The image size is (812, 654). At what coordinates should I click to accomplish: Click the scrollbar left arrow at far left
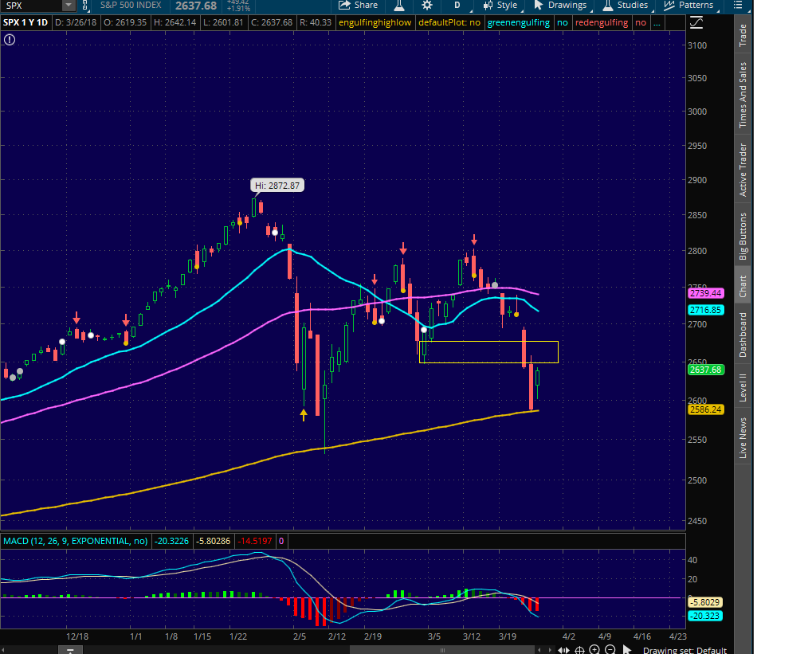click(x=3, y=650)
